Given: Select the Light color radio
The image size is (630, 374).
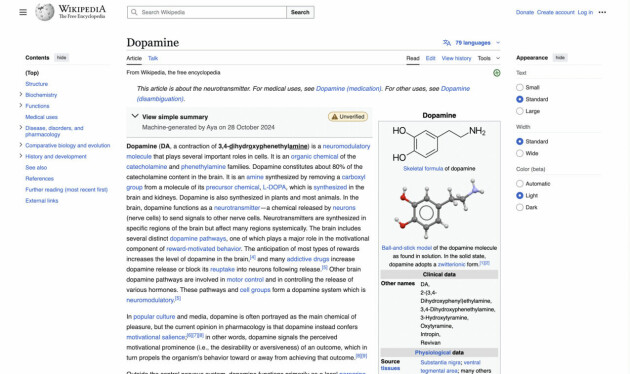Looking at the screenshot, I should [520, 195].
